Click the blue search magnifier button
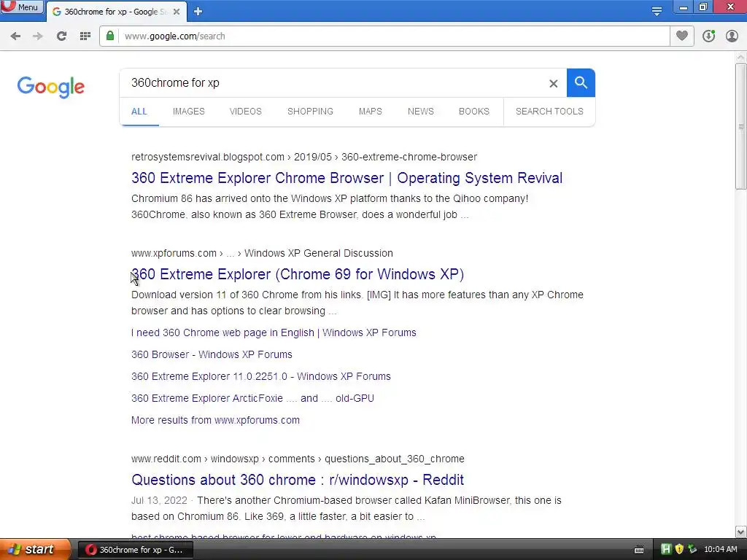 tap(581, 83)
